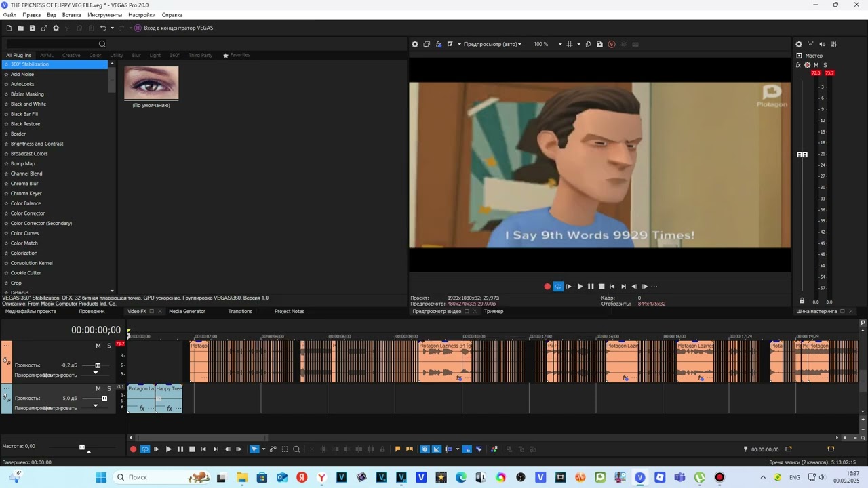Open master bus settings gear icon
The height and width of the screenshot is (488, 868).
click(x=799, y=44)
